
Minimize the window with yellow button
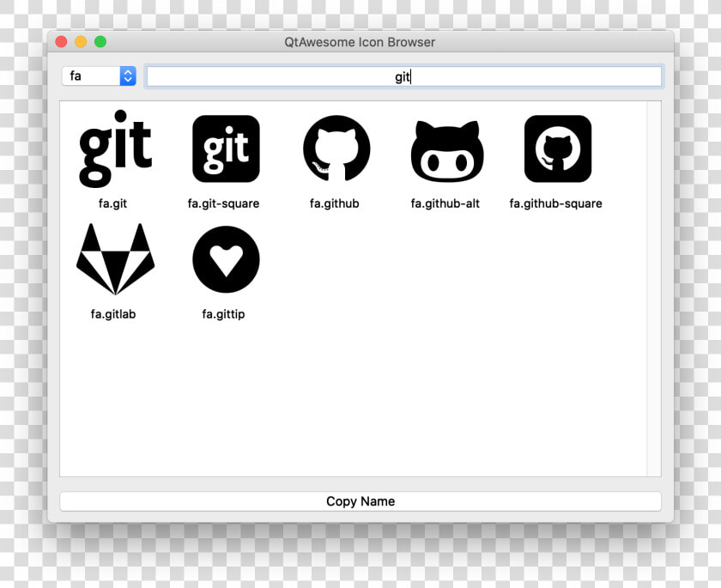tap(81, 42)
